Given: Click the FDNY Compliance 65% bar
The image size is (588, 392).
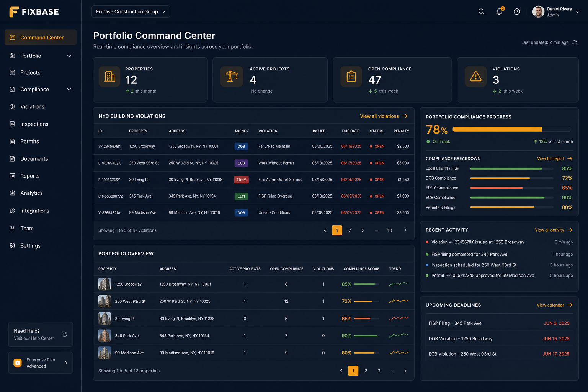Looking at the screenshot, I should [512, 188].
